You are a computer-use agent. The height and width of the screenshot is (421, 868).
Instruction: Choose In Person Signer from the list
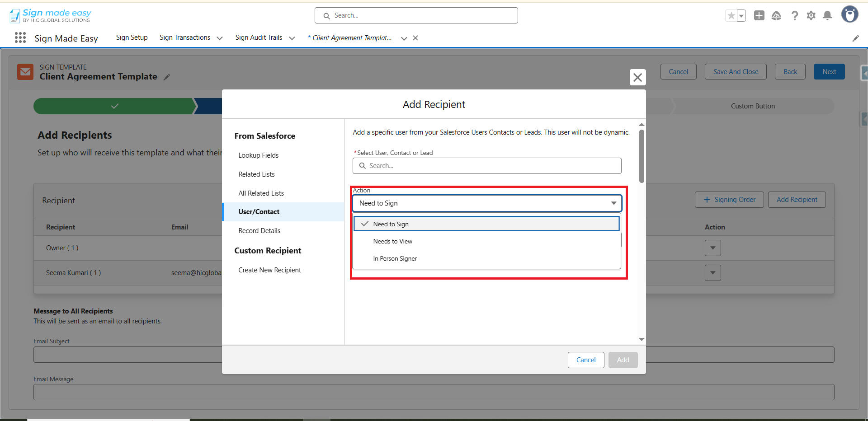click(x=395, y=259)
